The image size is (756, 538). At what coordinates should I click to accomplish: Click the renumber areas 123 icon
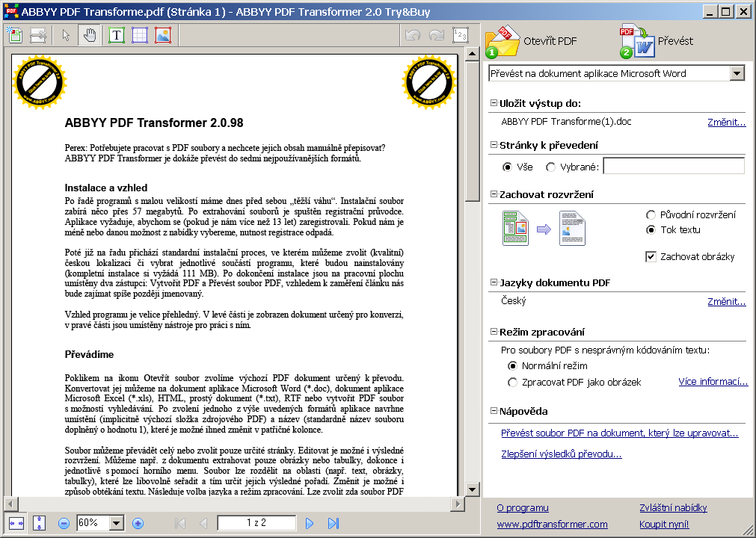[x=461, y=35]
